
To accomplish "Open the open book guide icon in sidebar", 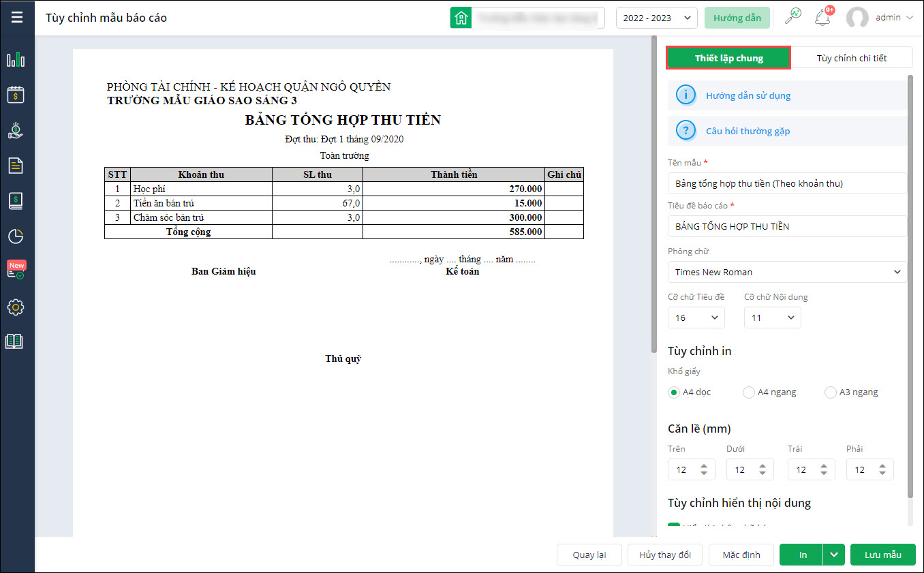I will (x=14, y=341).
